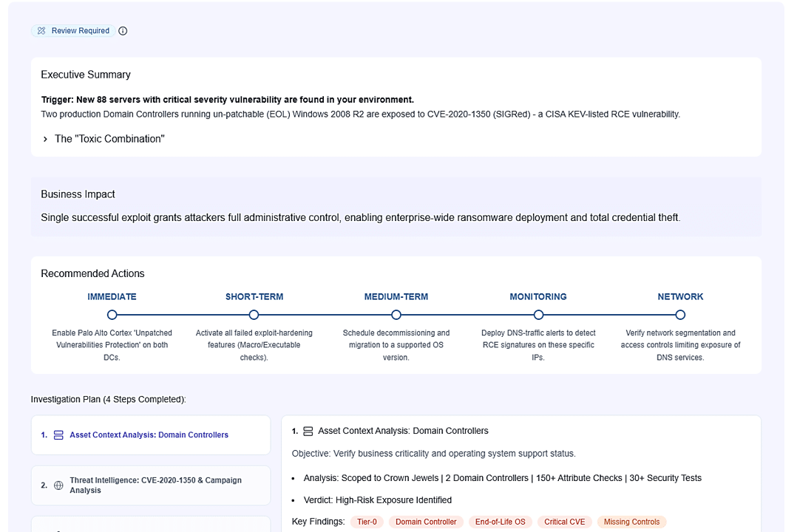Click the Missing Controls finding tag
This screenshot has width=797, height=532.
(x=631, y=522)
